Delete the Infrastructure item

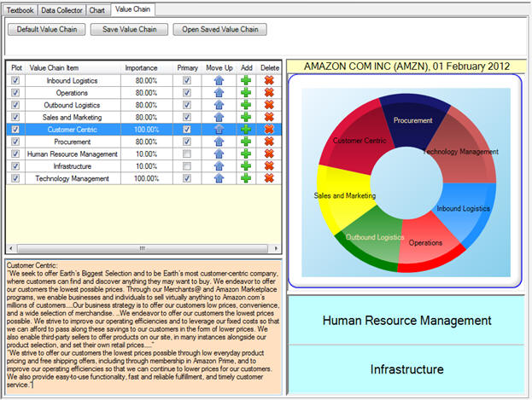pos(269,165)
